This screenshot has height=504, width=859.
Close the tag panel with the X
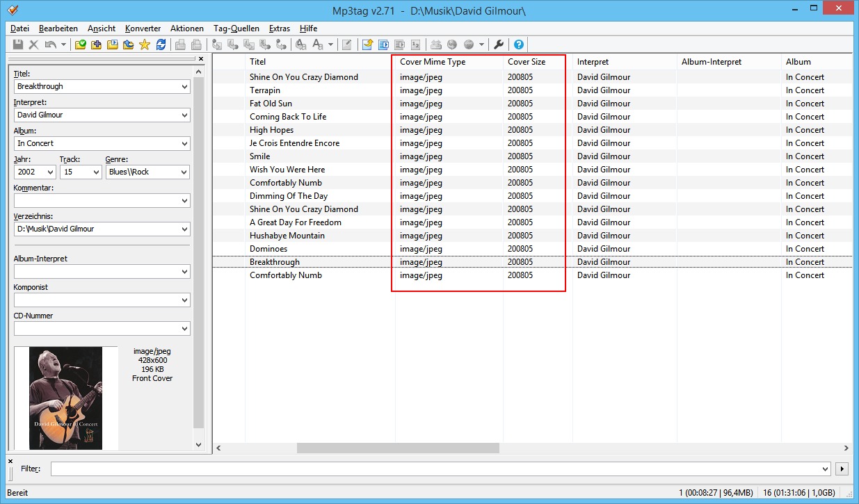pyautogui.click(x=201, y=59)
